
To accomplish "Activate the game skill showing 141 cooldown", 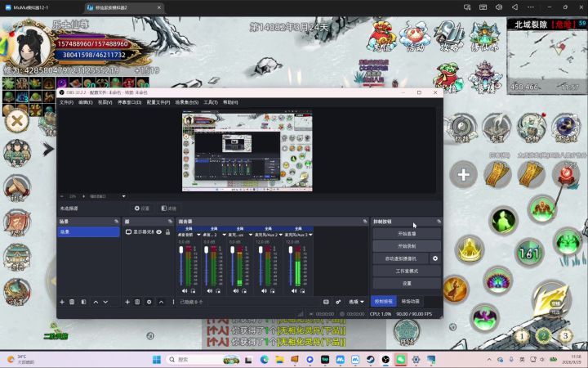I will (x=528, y=254).
